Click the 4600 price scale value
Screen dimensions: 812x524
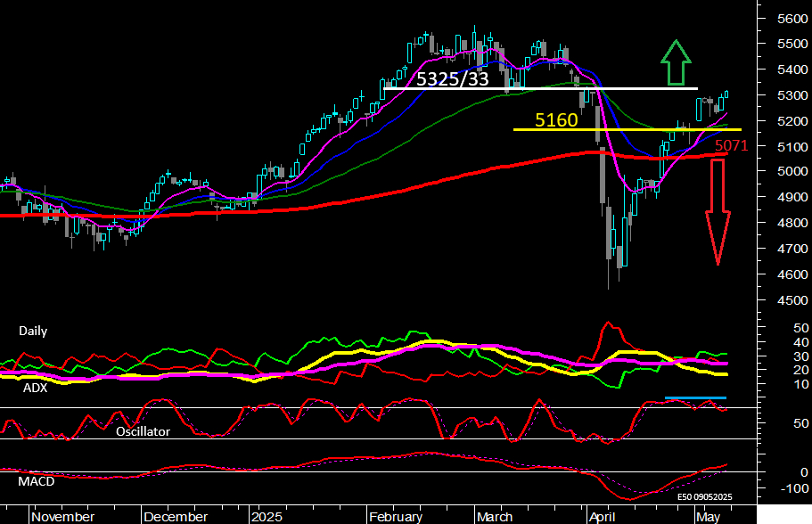point(792,274)
